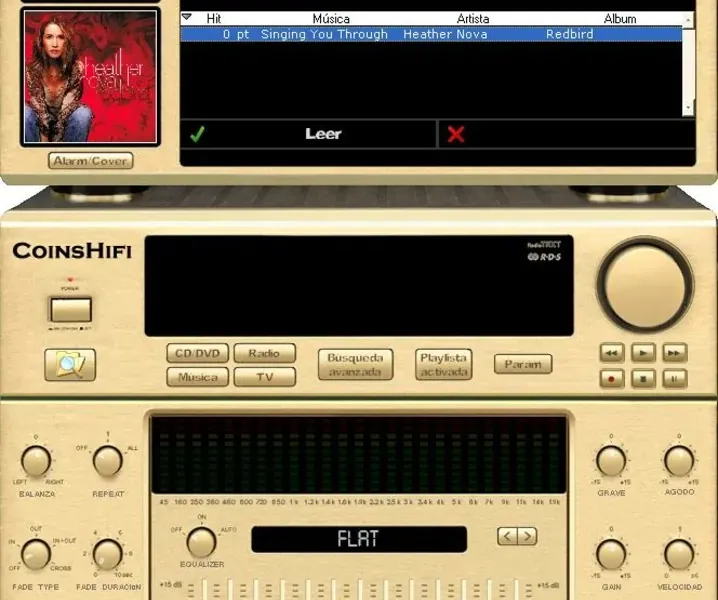Open the folder search icon button
This screenshot has width=718, height=600.
pos(70,365)
